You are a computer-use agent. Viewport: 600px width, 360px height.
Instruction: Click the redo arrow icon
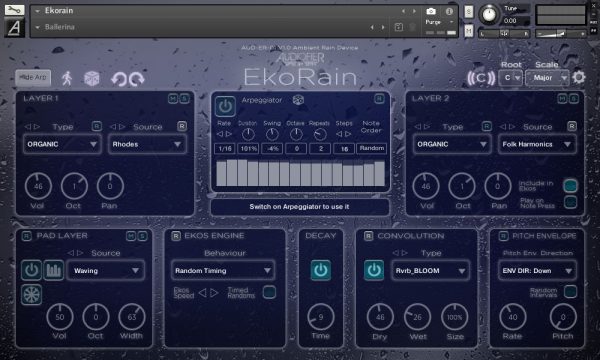[x=137, y=79]
